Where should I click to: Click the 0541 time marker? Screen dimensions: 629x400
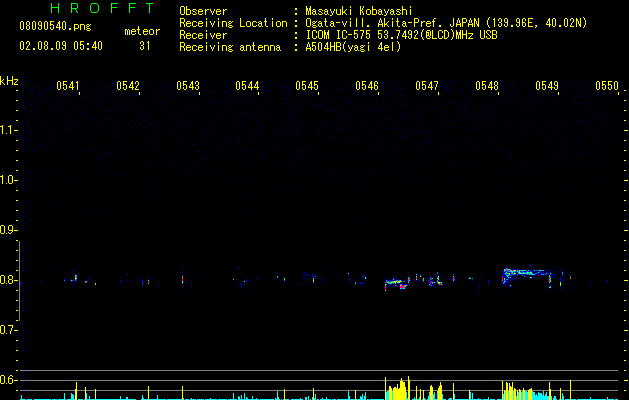67,86
